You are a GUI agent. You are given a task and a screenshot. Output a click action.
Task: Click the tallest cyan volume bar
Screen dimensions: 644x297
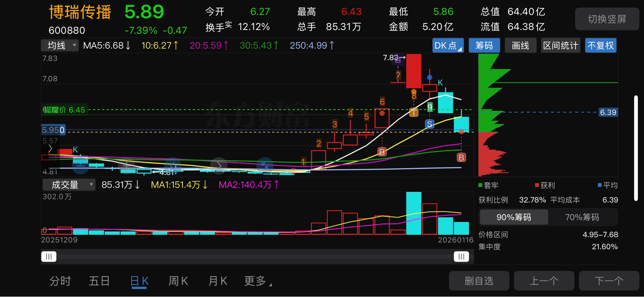(x=413, y=213)
